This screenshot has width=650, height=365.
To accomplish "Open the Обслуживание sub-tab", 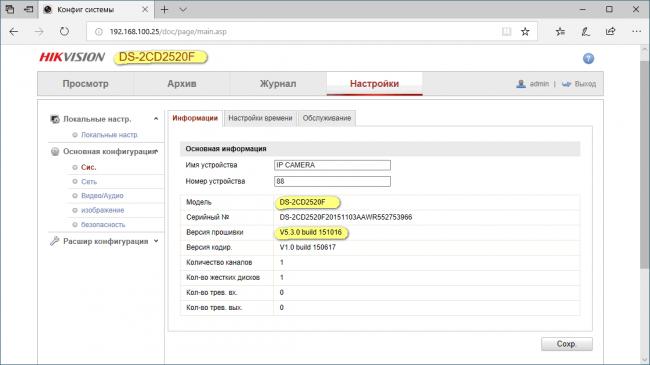I will [327, 118].
